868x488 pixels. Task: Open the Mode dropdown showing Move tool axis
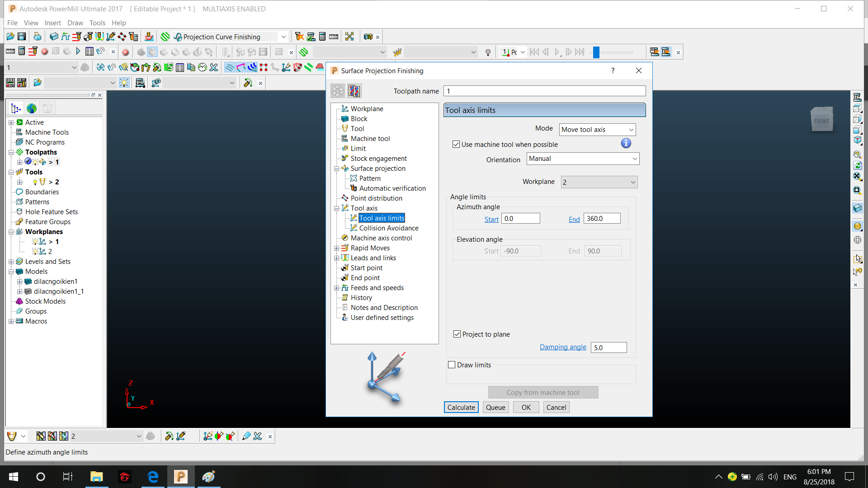pos(597,129)
